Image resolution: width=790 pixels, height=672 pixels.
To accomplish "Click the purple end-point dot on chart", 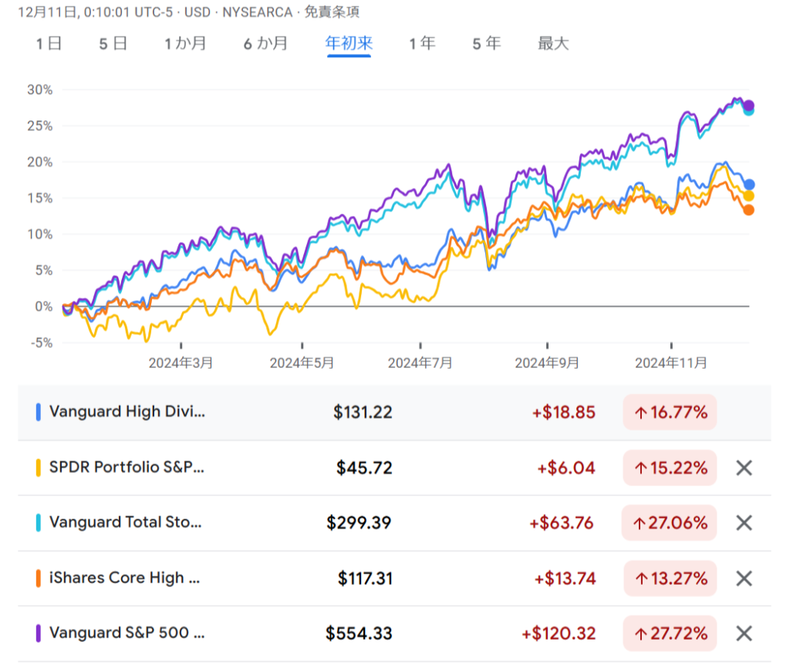I will pyautogui.click(x=748, y=105).
